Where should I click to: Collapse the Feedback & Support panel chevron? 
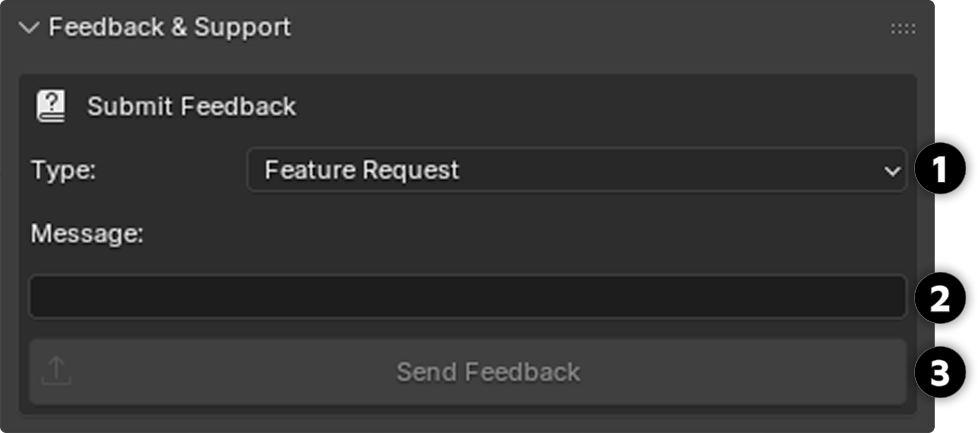coord(28,27)
